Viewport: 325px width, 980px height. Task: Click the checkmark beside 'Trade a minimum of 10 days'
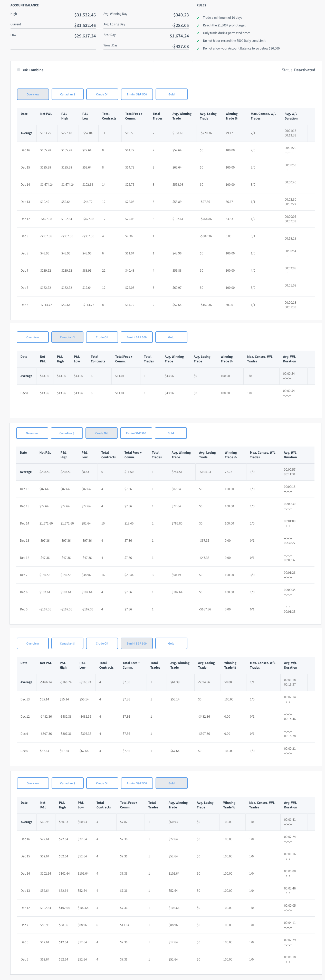pos(198,18)
